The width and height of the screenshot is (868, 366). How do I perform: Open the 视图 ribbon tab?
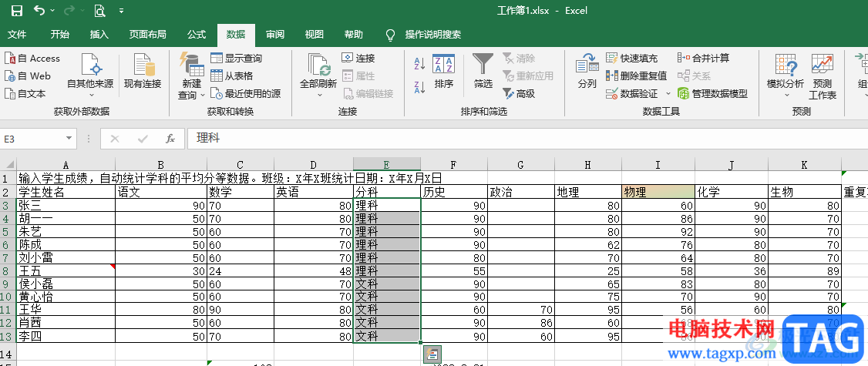[x=315, y=35]
